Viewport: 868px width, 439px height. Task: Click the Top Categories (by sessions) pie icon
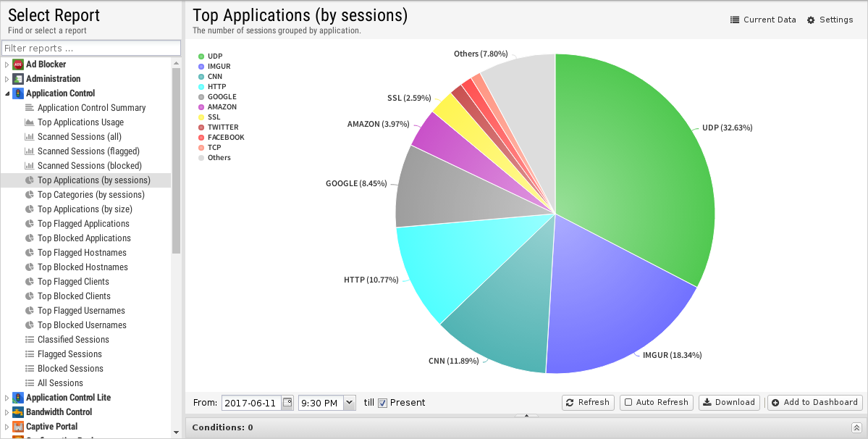(30, 194)
